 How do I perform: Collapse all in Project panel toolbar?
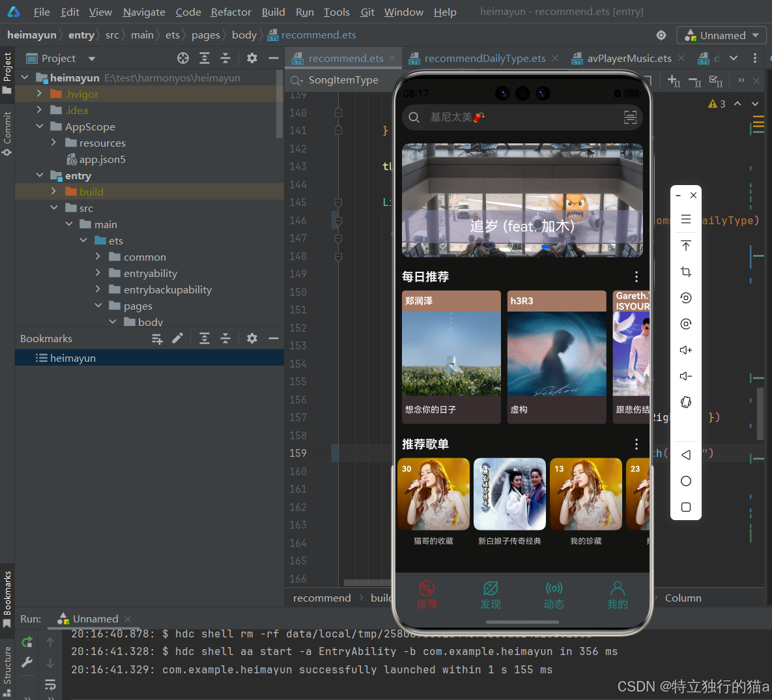[x=225, y=58]
